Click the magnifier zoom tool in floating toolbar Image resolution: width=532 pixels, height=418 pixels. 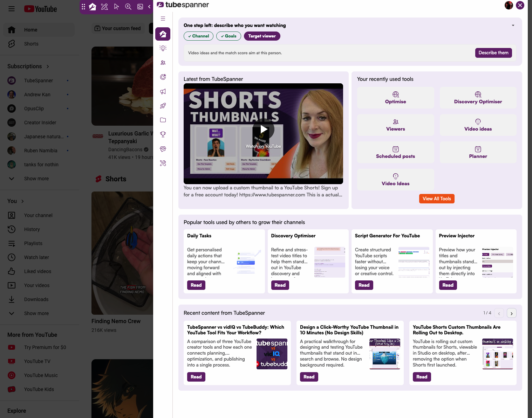point(128,7)
